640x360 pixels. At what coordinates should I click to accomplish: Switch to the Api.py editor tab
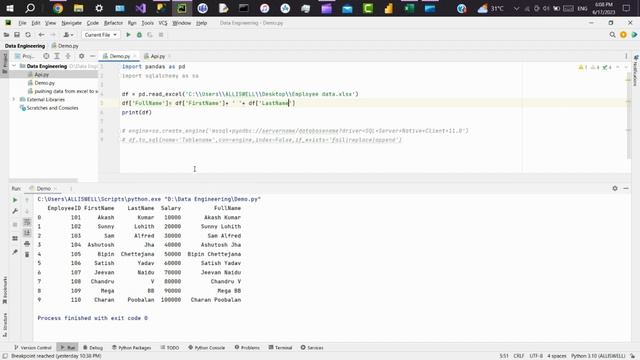157,56
